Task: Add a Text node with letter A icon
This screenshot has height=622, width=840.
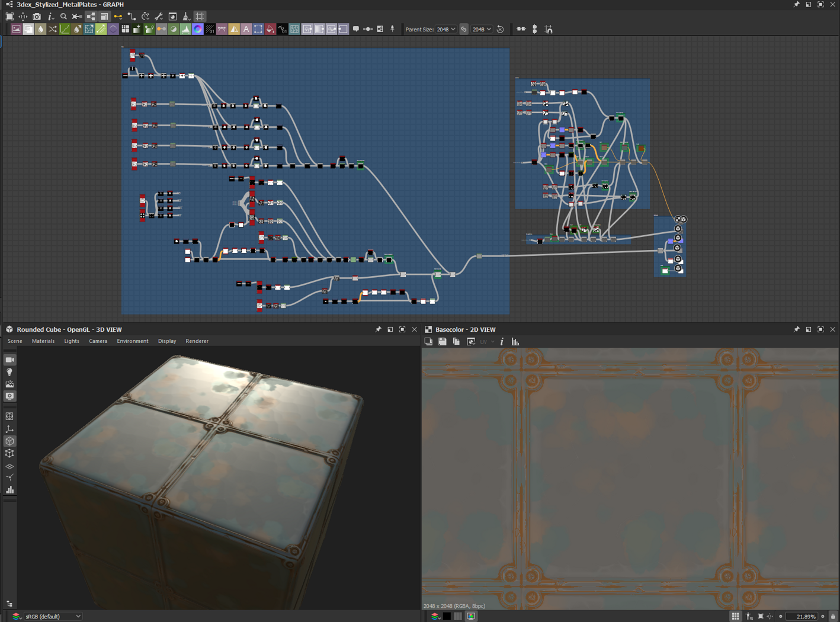Action: 246,29
